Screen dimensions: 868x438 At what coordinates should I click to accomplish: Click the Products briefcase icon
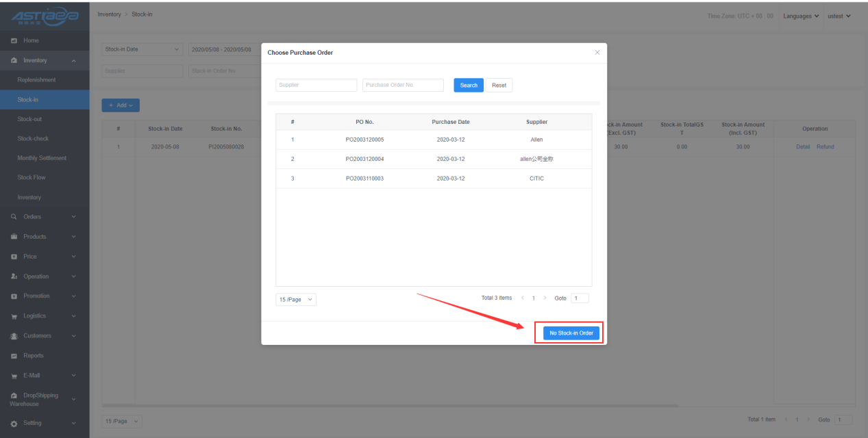point(14,237)
